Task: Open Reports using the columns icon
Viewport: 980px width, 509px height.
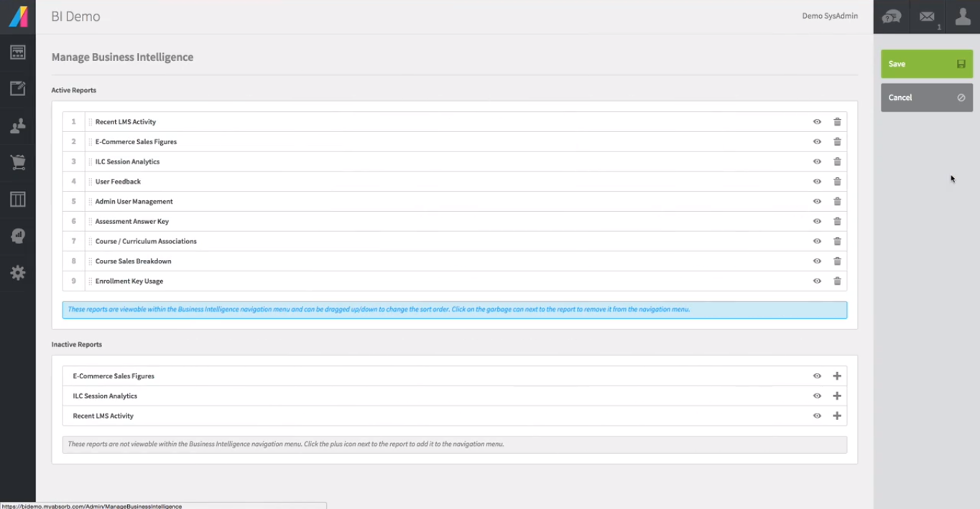Action: pos(17,199)
